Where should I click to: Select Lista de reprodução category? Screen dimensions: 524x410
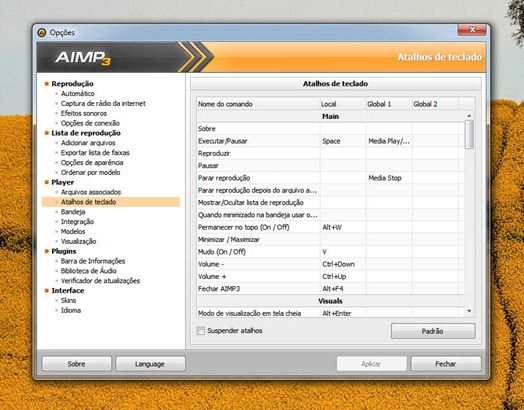click(86, 133)
